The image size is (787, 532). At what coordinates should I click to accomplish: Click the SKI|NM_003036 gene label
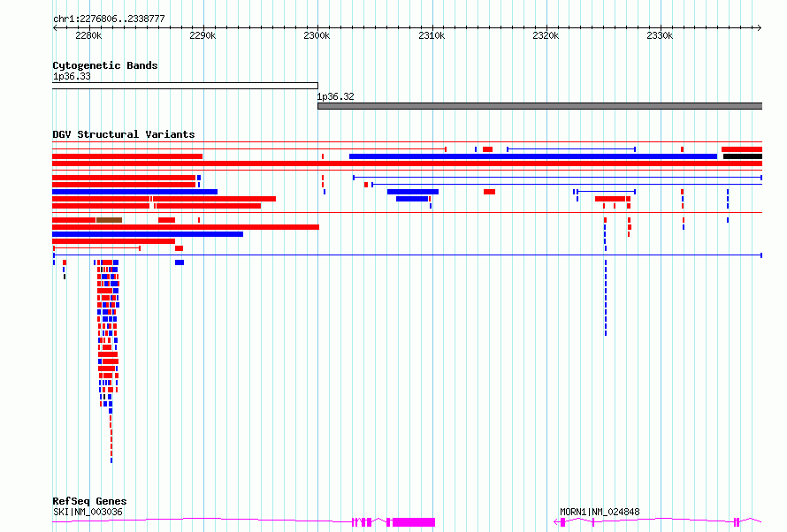tap(88, 512)
